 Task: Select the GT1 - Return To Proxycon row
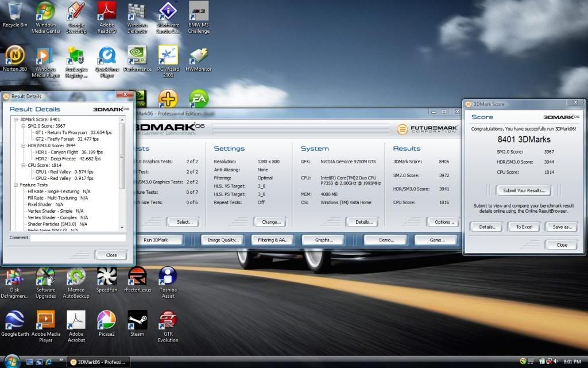73,133
